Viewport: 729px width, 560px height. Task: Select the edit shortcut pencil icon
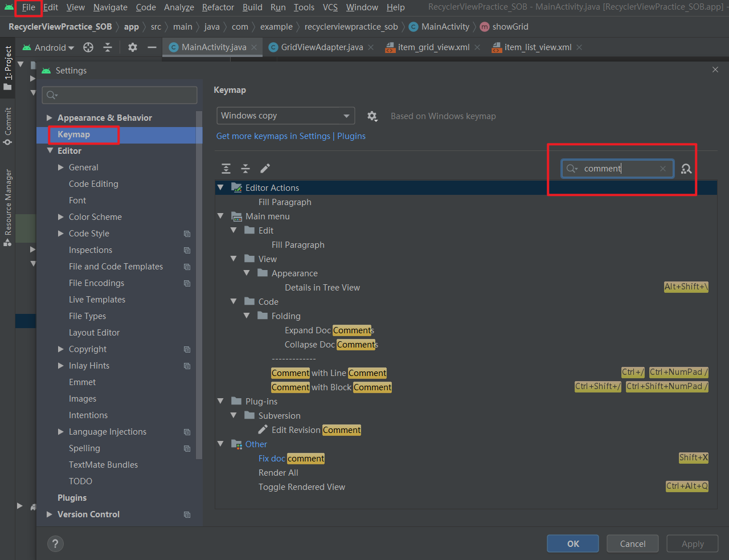(x=264, y=169)
